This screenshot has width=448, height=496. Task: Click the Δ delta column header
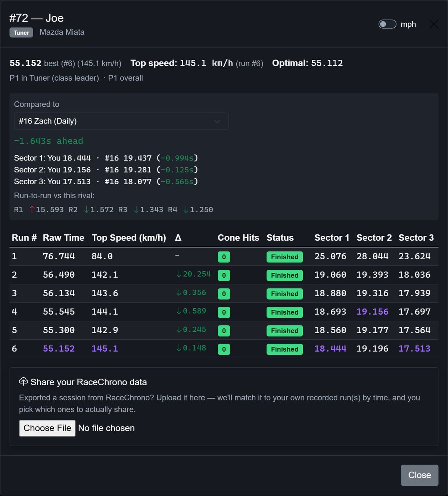click(x=178, y=238)
